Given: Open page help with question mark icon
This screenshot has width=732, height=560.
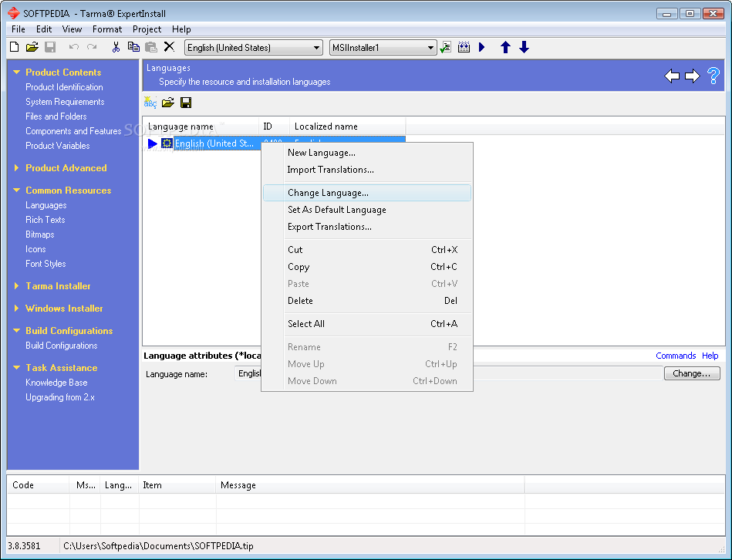Looking at the screenshot, I should coord(713,76).
